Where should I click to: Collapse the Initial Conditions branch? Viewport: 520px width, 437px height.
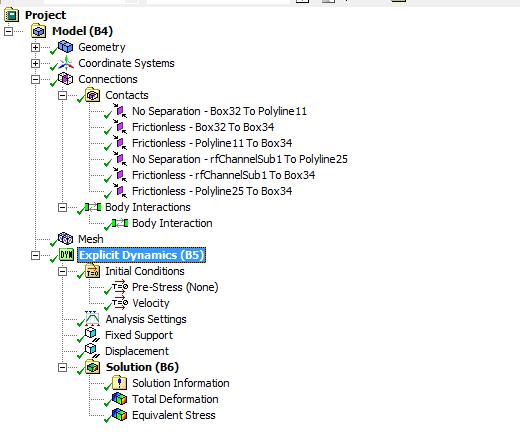(62, 271)
